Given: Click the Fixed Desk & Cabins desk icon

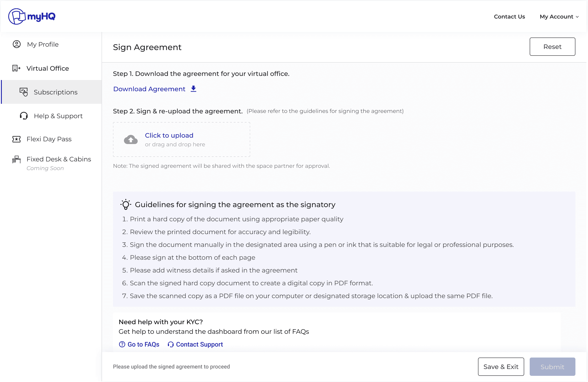Looking at the screenshot, I should (x=16, y=159).
